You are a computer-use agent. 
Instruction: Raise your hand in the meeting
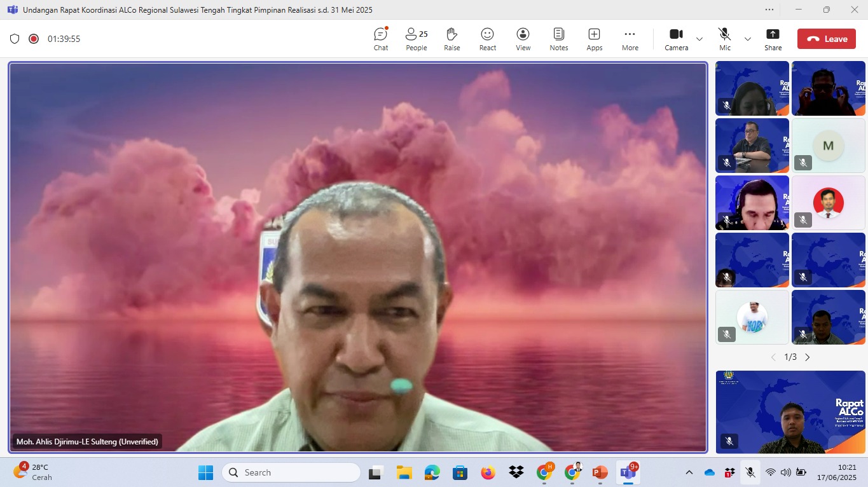click(451, 39)
